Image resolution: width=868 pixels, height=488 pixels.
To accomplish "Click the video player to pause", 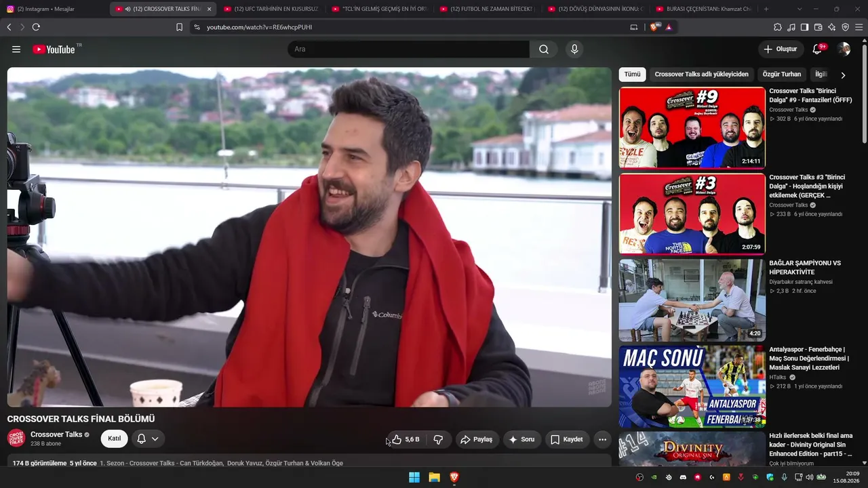I will [309, 237].
